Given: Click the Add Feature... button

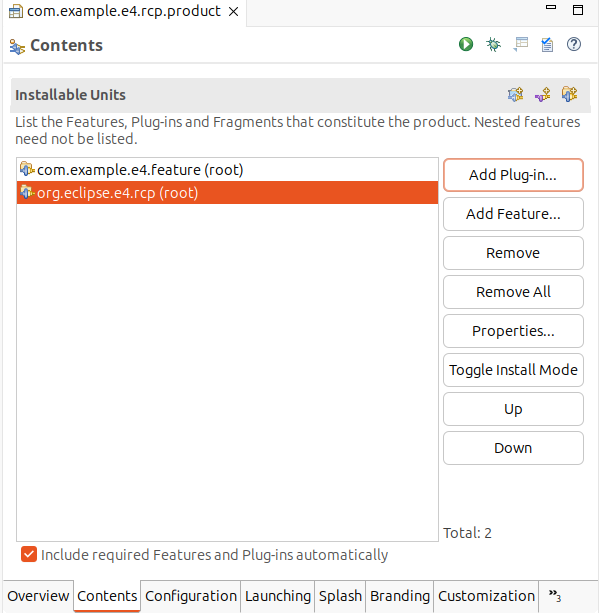Looking at the screenshot, I should tap(513, 214).
